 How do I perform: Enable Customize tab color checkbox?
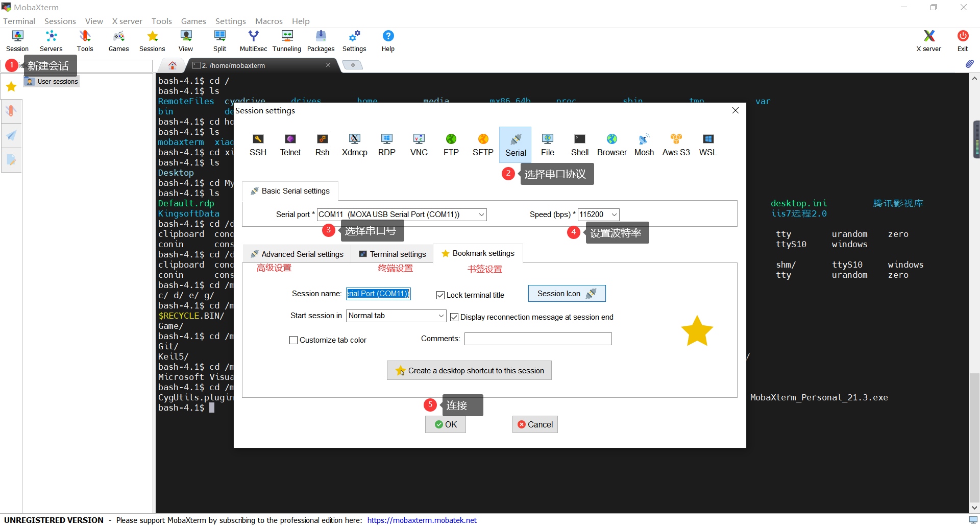point(293,340)
